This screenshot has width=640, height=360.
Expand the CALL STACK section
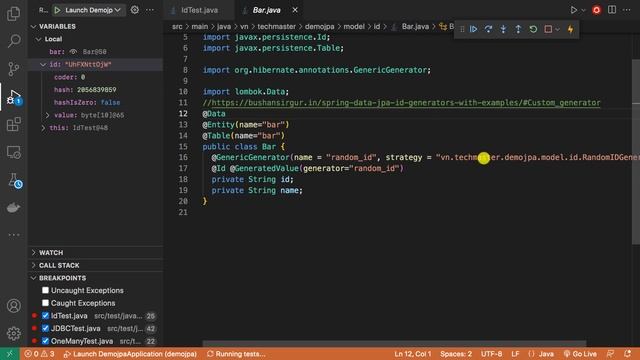tap(33, 265)
